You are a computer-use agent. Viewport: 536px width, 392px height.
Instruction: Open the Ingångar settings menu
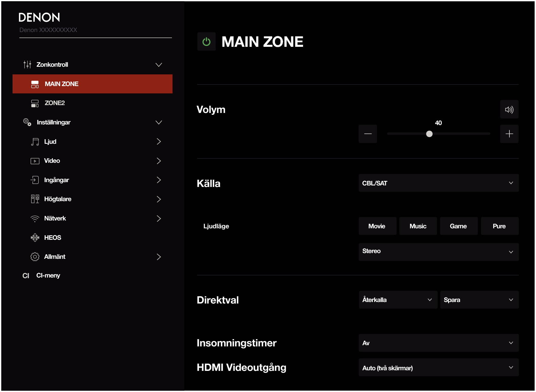coord(92,180)
